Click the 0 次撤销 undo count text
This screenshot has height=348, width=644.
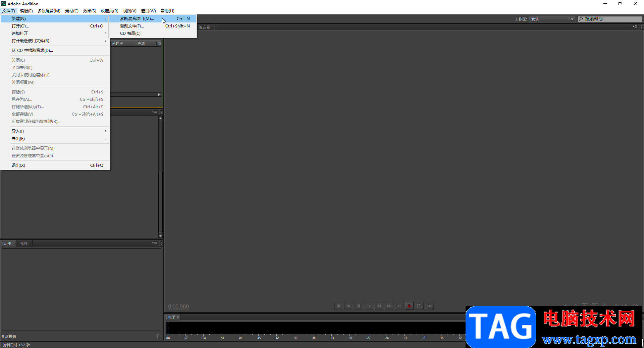(9, 336)
